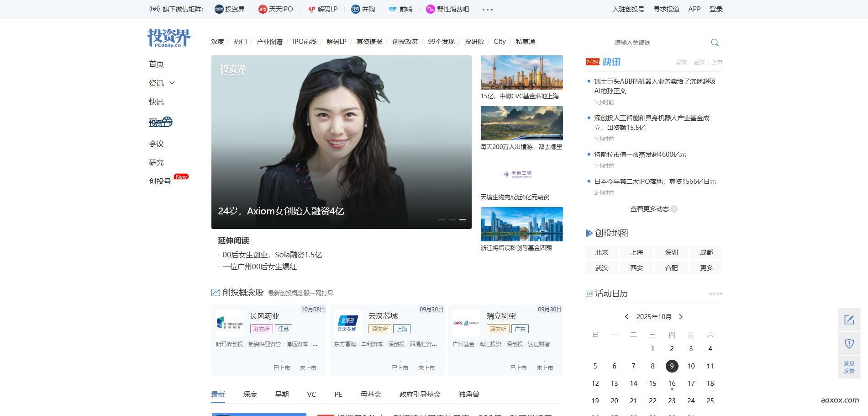Select the 产业图谱 navigation item
868x416 pixels.
pos(269,42)
